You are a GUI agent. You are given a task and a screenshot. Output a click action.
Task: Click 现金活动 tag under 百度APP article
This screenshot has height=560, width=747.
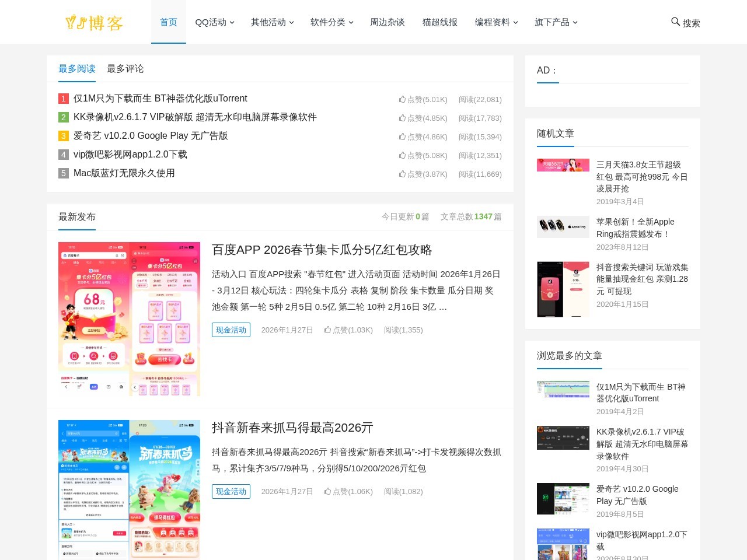(231, 330)
